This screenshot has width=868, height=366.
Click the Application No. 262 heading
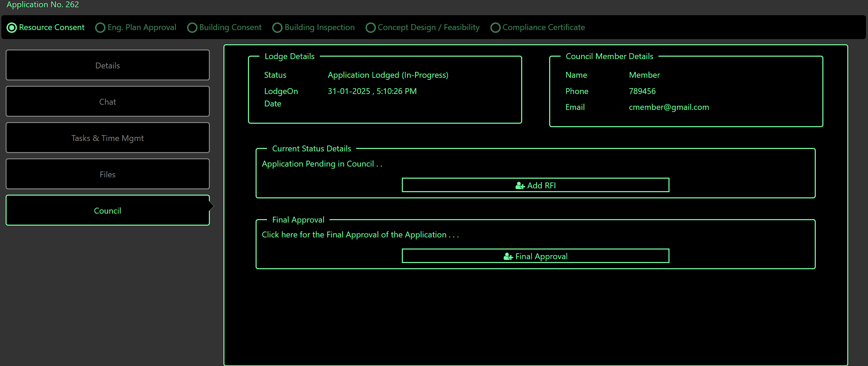(42, 4)
